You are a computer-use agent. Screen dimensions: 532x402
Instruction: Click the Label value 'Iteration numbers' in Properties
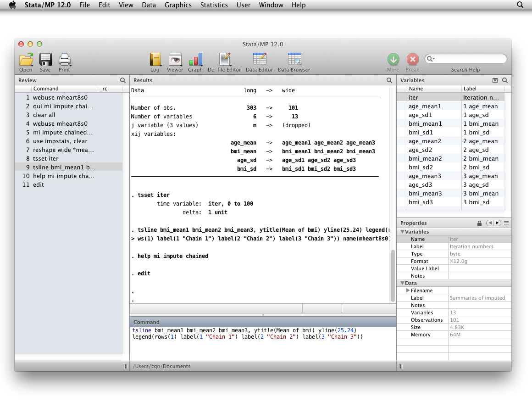(471, 246)
